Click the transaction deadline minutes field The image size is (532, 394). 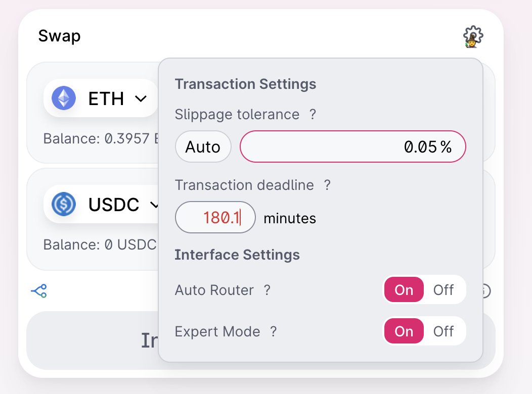point(215,217)
